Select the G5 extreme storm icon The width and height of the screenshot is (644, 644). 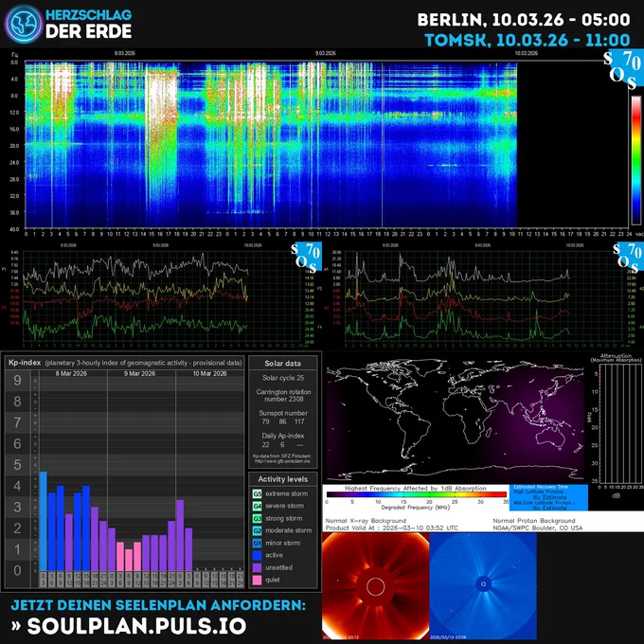point(257,493)
